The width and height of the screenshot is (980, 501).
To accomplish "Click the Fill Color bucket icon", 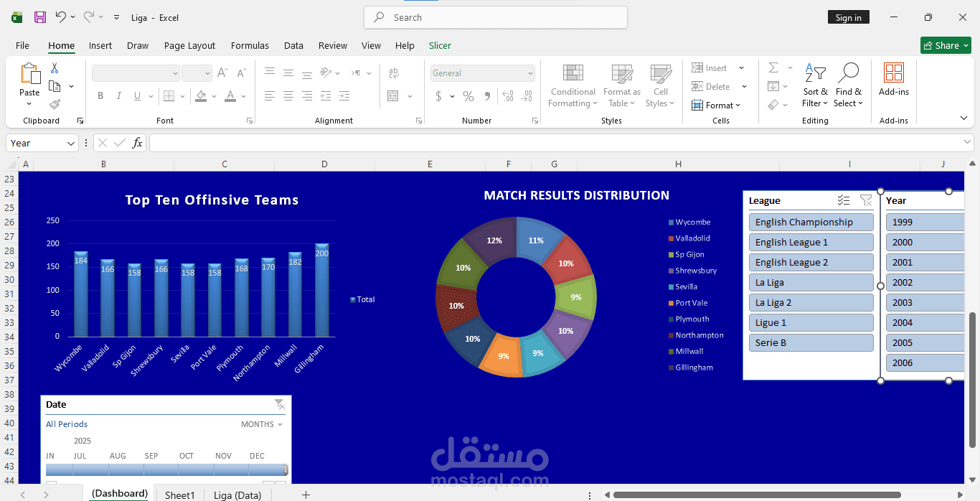I will point(201,96).
